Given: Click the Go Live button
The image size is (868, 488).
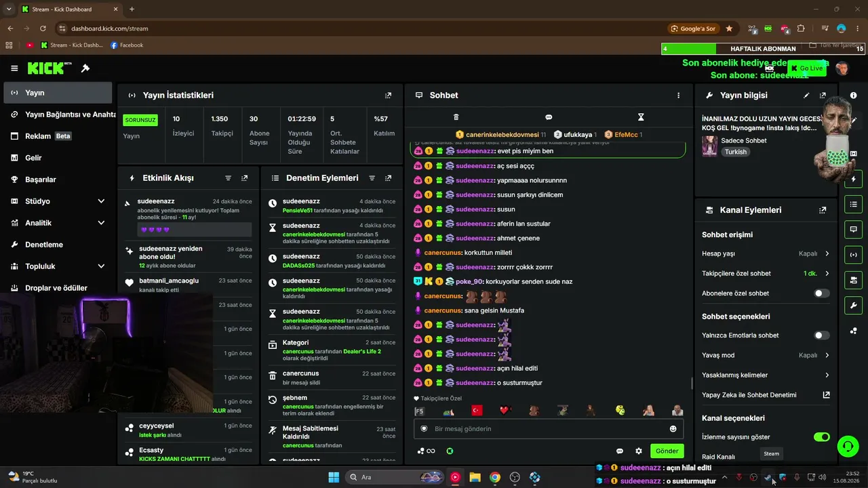Looking at the screenshot, I should click(x=806, y=68).
